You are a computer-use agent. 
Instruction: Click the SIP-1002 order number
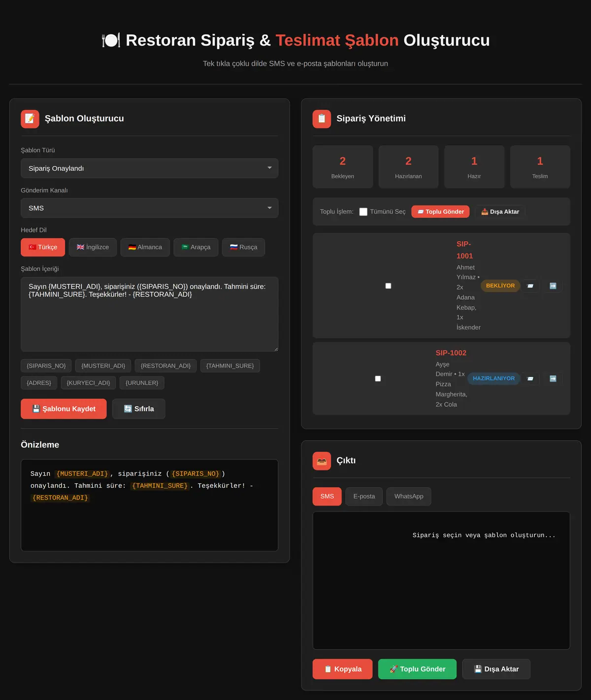(x=451, y=353)
